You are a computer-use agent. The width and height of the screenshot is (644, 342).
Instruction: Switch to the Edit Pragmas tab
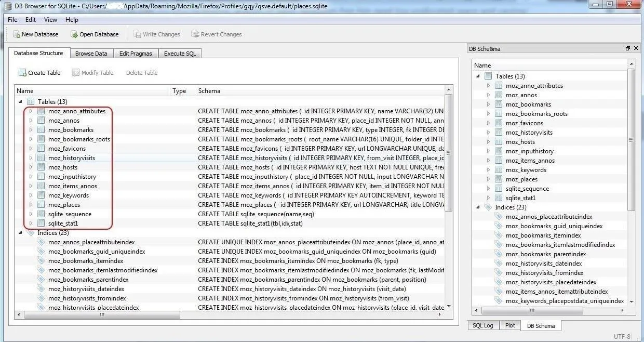coord(136,54)
